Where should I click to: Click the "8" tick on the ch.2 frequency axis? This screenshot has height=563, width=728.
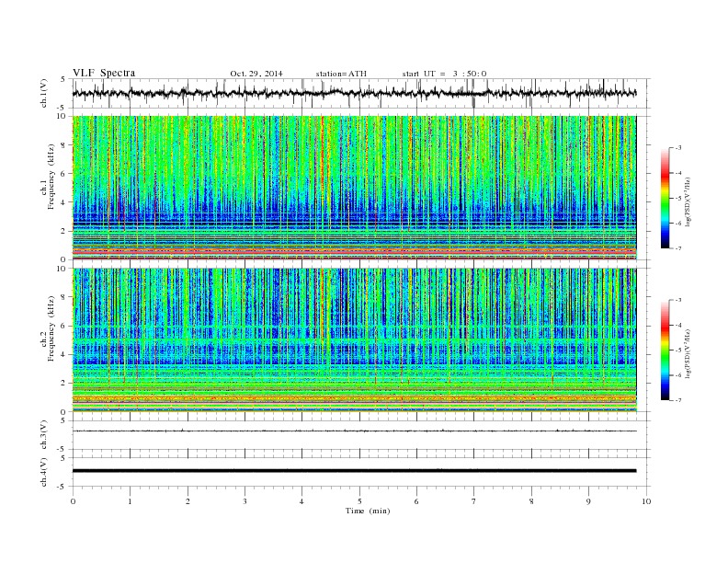[64, 297]
